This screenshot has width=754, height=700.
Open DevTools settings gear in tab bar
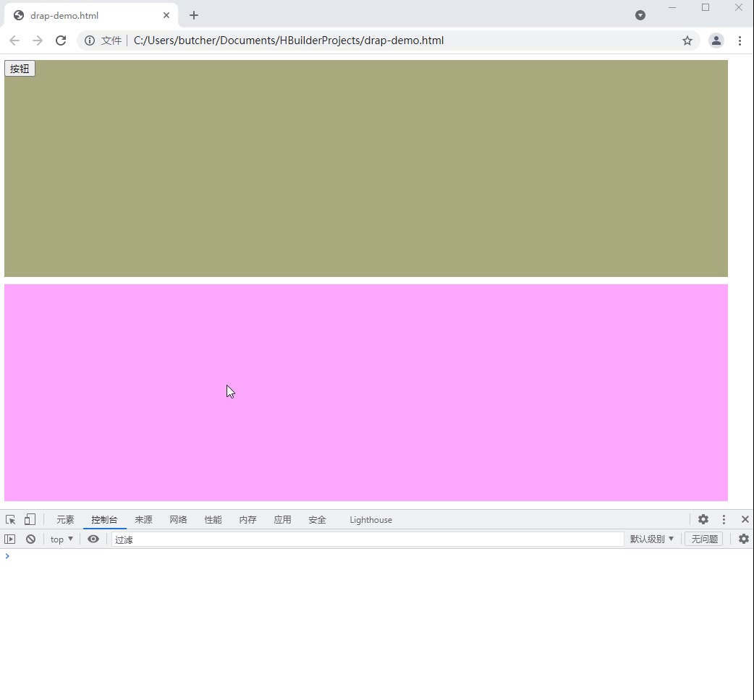click(x=703, y=519)
